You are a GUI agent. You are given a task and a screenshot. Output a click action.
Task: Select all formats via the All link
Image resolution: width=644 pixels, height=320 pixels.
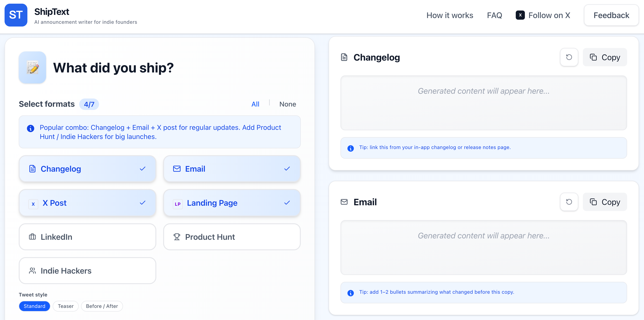pos(255,104)
